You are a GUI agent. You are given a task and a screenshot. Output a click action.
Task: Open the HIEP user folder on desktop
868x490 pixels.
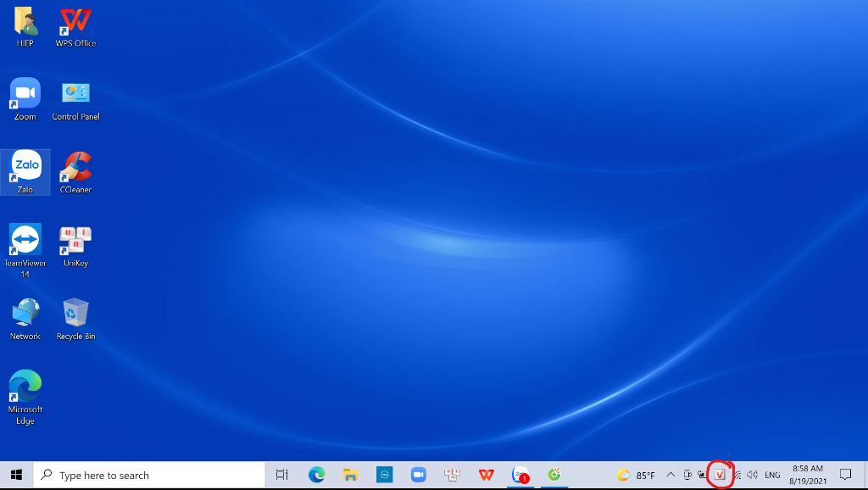[x=25, y=25]
